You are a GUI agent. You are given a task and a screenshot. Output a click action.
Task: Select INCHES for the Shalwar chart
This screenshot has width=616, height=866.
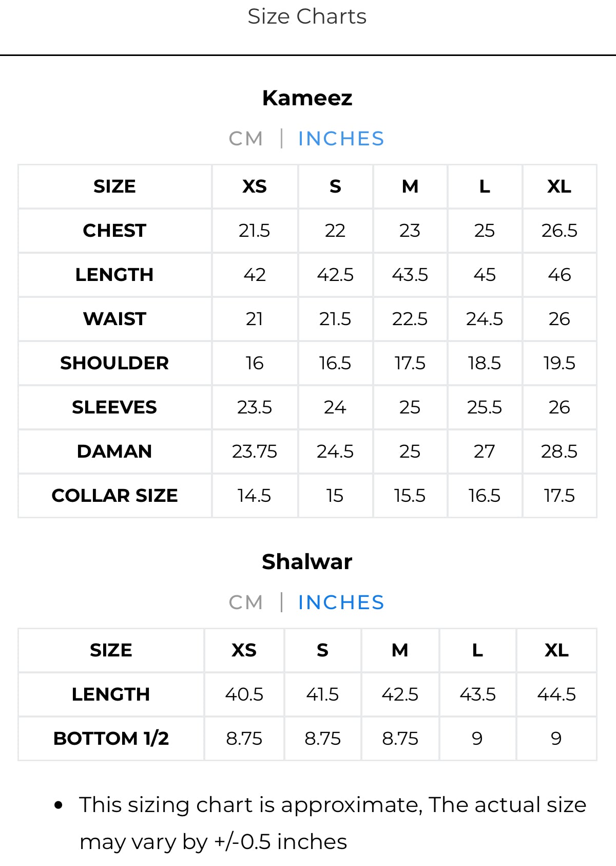click(341, 603)
